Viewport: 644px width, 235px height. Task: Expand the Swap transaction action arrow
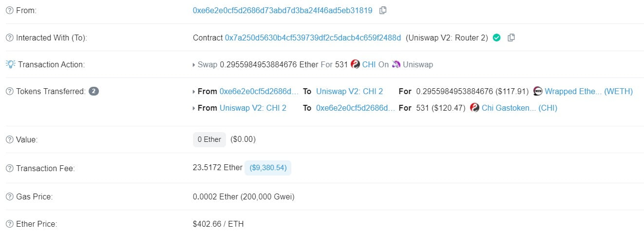coord(194,65)
